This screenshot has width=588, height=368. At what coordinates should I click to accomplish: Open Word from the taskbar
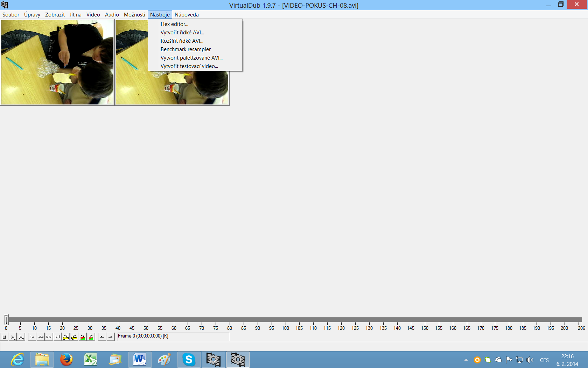140,360
